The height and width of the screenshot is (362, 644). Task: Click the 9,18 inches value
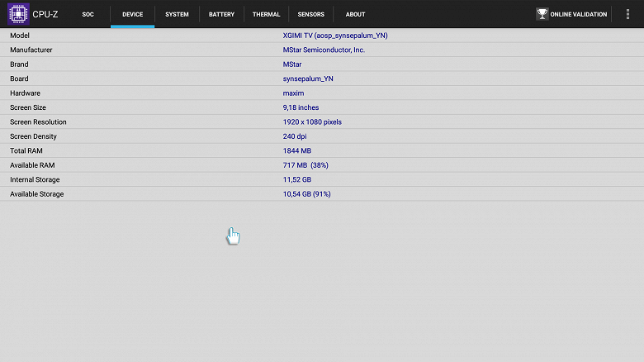point(301,107)
